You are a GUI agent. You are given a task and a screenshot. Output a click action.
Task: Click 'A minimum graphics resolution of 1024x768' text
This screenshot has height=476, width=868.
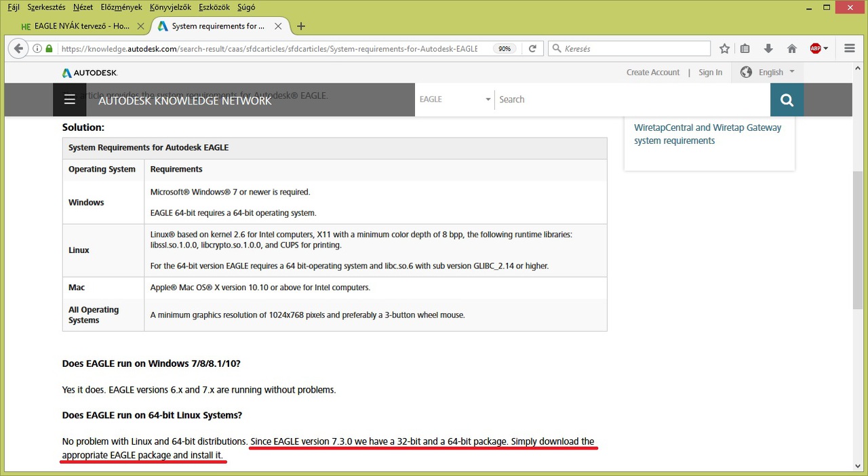point(307,315)
